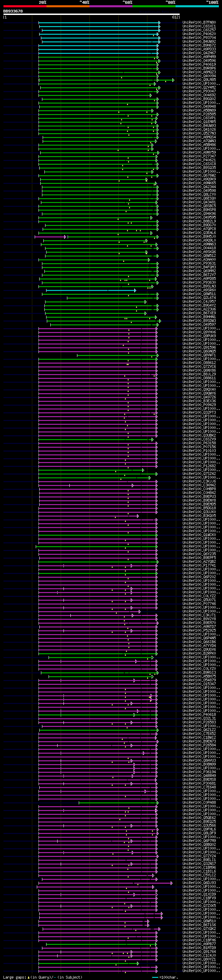Select hit label UniRef100_C3KH42
The height and width of the screenshot is (980, 222).
tap(199, 485)
